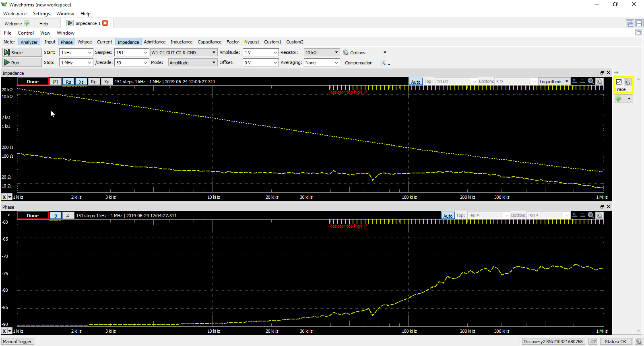The image size is (644, 346).
Task: Close the Phase plot panel
Action: click(x=609, y=207)
